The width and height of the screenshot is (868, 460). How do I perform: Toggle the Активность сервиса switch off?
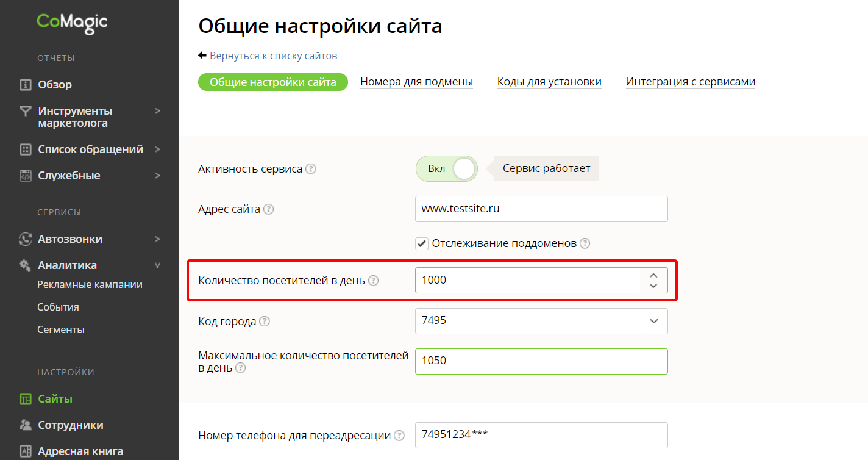tap(446, 169)
